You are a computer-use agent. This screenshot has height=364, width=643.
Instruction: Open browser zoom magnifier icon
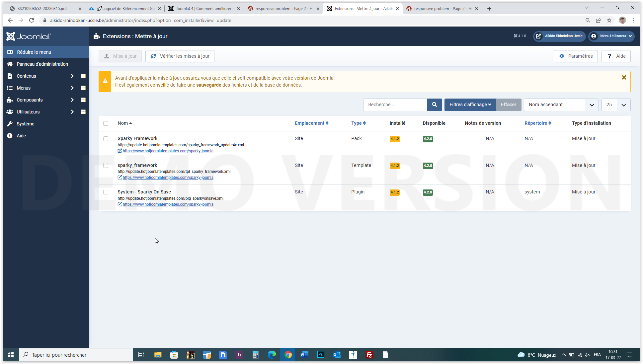588,20
